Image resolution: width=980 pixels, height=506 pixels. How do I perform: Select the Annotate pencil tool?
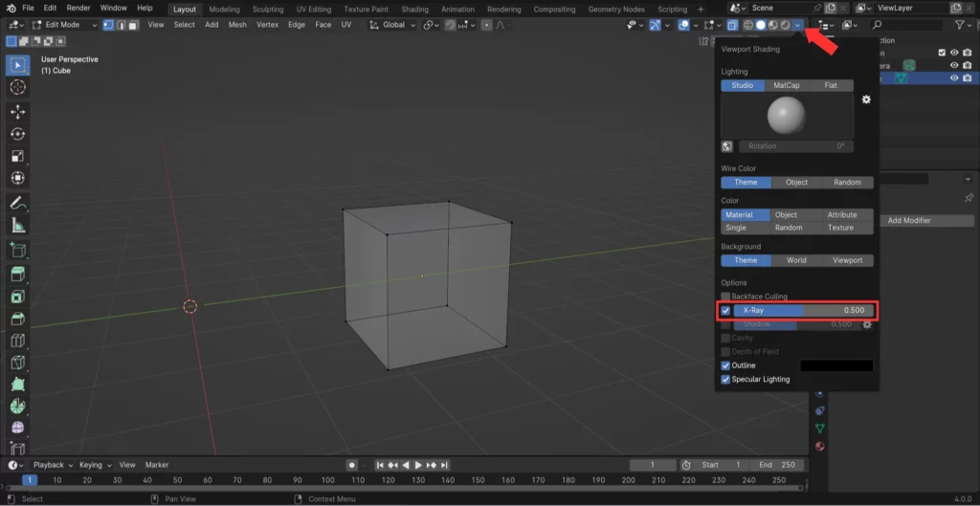[x=17, y=203]
